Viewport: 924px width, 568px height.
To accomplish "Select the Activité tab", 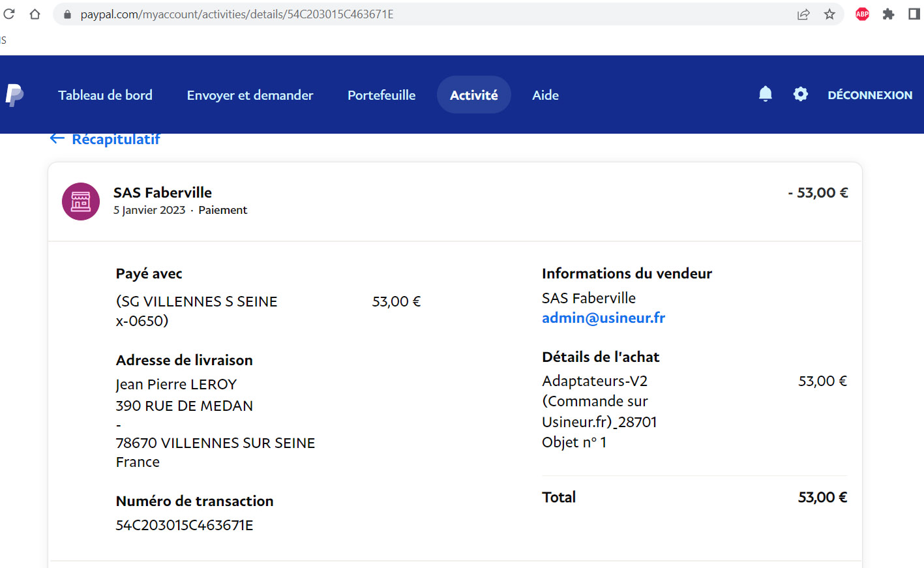I will [474, 95].
